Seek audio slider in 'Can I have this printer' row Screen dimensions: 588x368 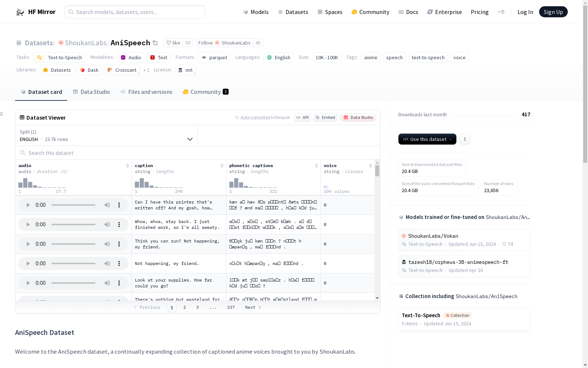coord(73,205)
